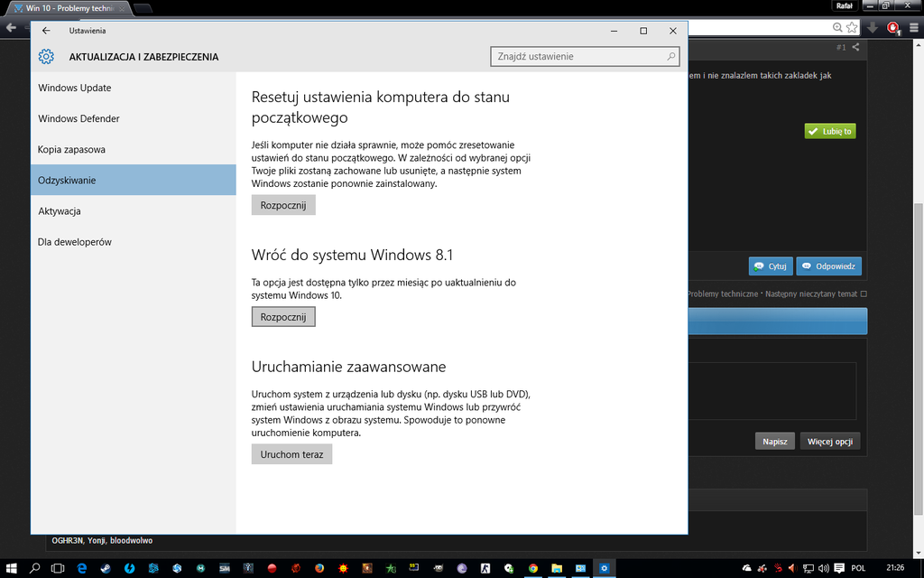Select Kopia zapasowa in the sidebar

point(134,149)
